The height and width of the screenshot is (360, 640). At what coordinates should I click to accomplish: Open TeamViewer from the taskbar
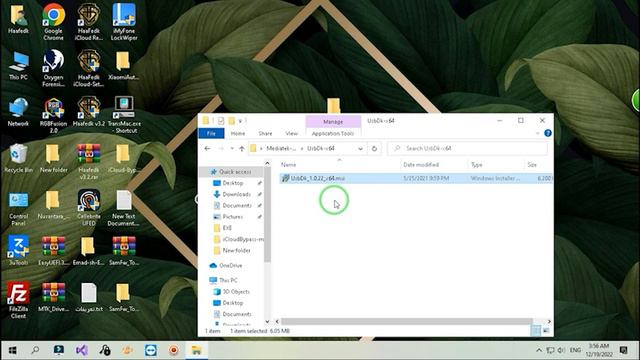(x=151, y=350)
